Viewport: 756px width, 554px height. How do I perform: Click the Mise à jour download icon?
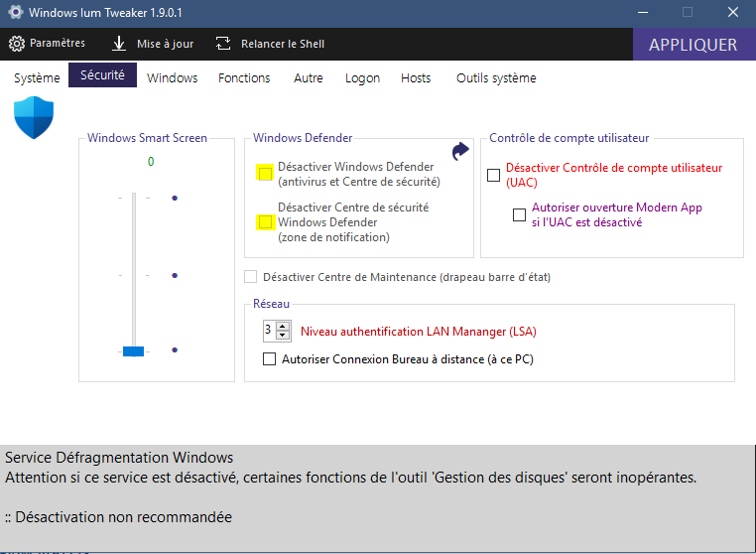(x=119, y=44)
